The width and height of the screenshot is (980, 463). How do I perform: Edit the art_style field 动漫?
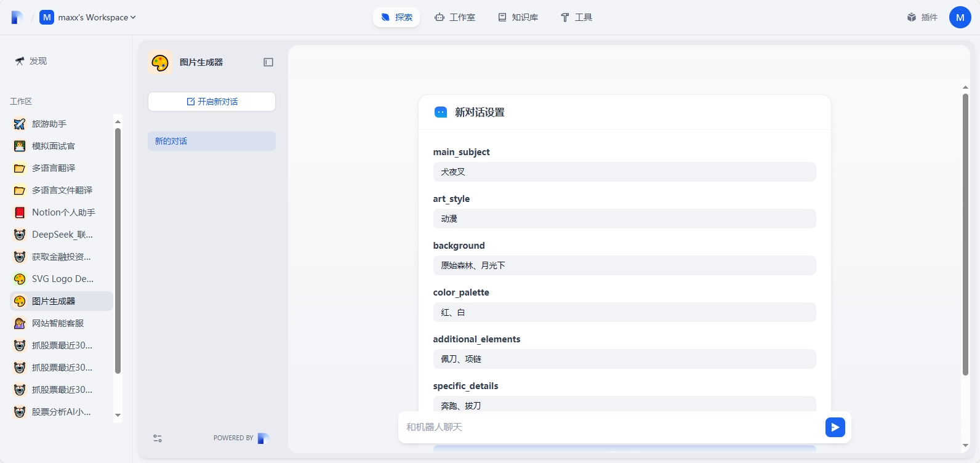click(x=624, y=219)
